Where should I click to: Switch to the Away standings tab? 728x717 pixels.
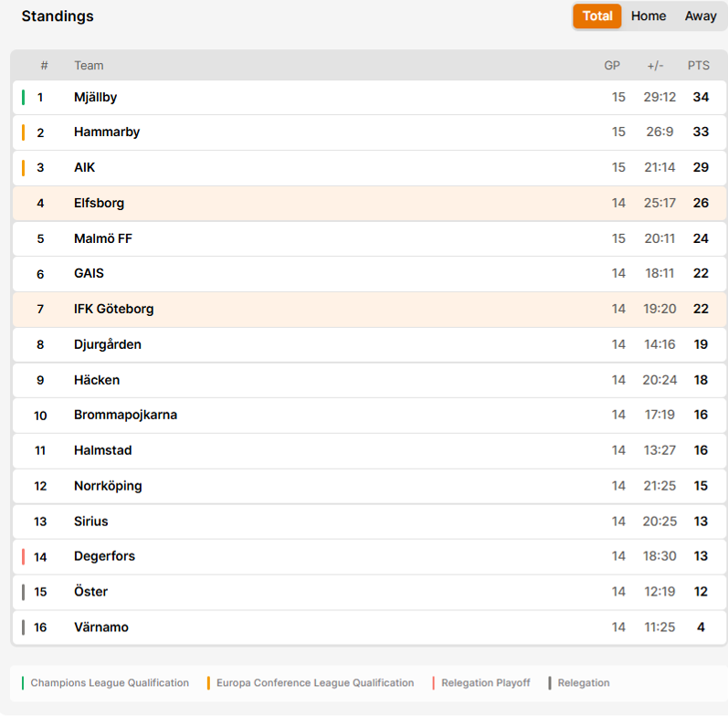pyautogui.click(x=701, y=16)
